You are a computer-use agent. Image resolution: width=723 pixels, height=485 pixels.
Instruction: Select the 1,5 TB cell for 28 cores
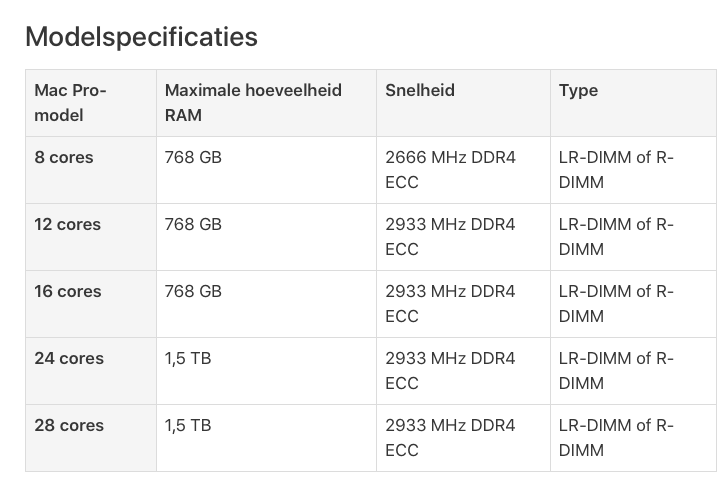(x=188, y=425)
